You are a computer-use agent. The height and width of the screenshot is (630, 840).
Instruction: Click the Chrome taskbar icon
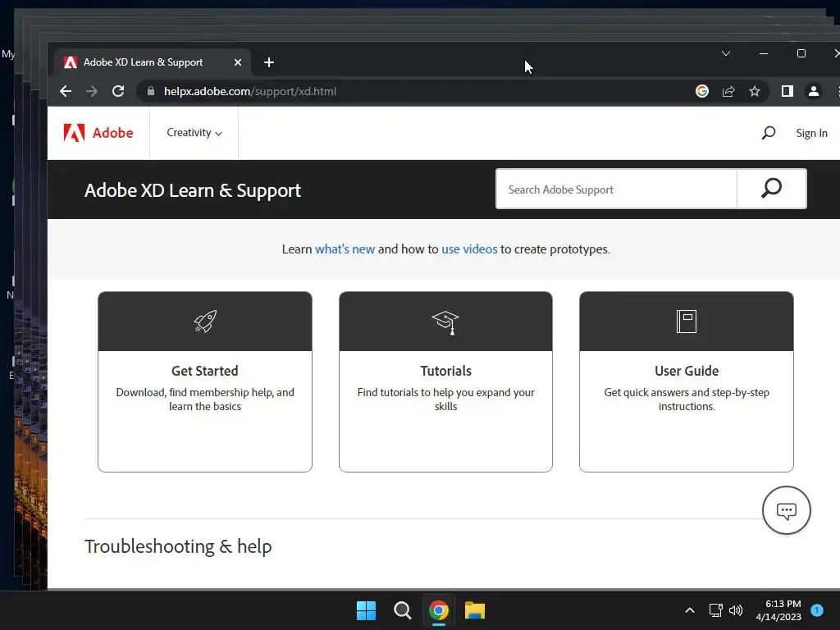click(438, 610)
